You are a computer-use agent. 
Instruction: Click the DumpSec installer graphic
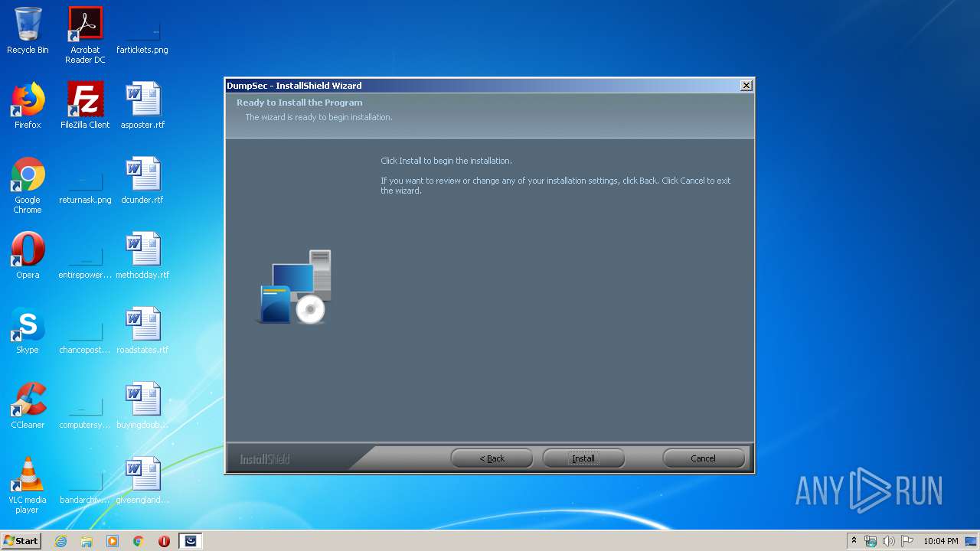(x=295, y=286)
